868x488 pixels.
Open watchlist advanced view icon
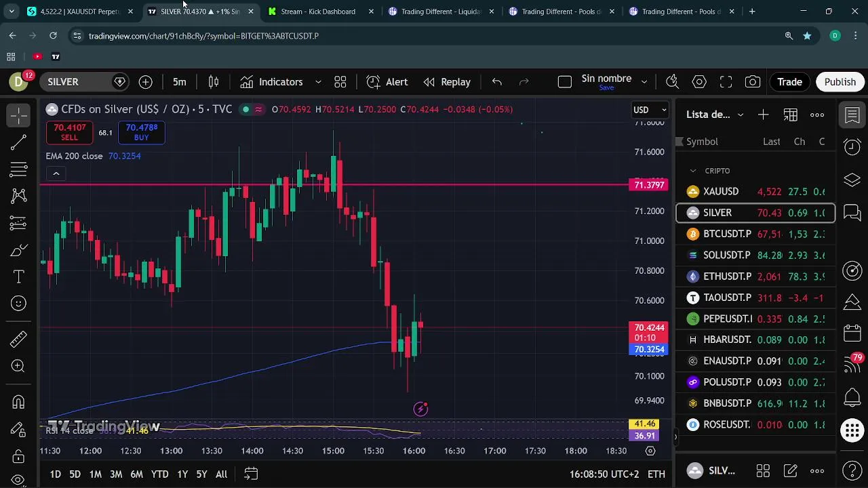click(x=791, y=115)
